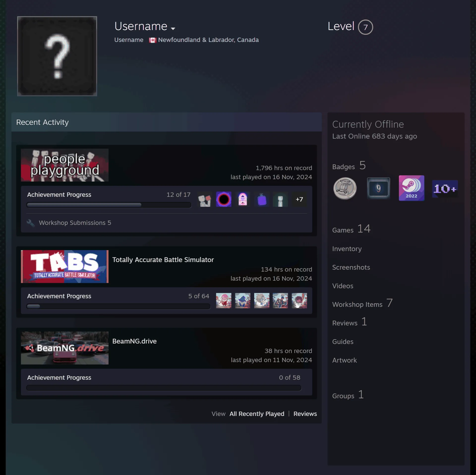Screen dimensions: 476x475
Task: Click the 10+ game collector badge
Action: coord(445,189)
